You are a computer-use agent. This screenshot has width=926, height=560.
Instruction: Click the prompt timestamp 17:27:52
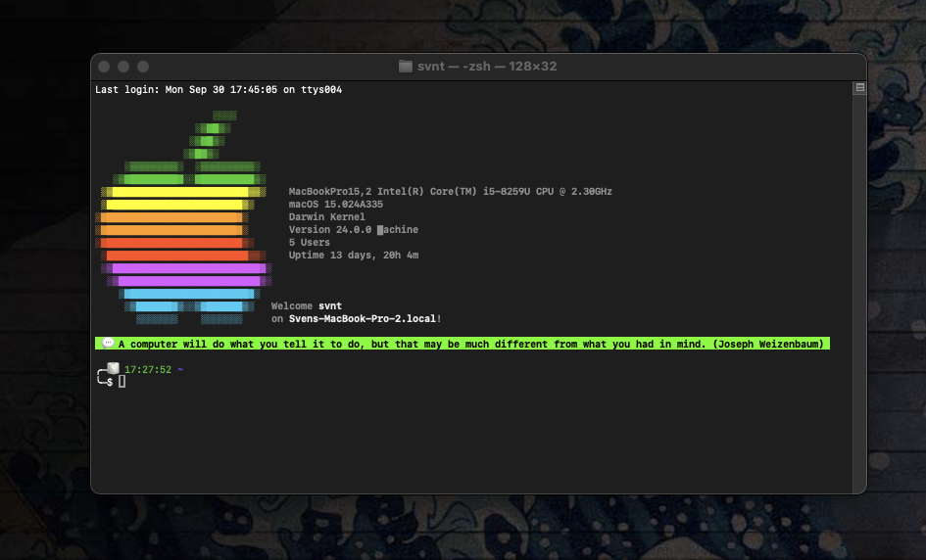coord(148,369)
